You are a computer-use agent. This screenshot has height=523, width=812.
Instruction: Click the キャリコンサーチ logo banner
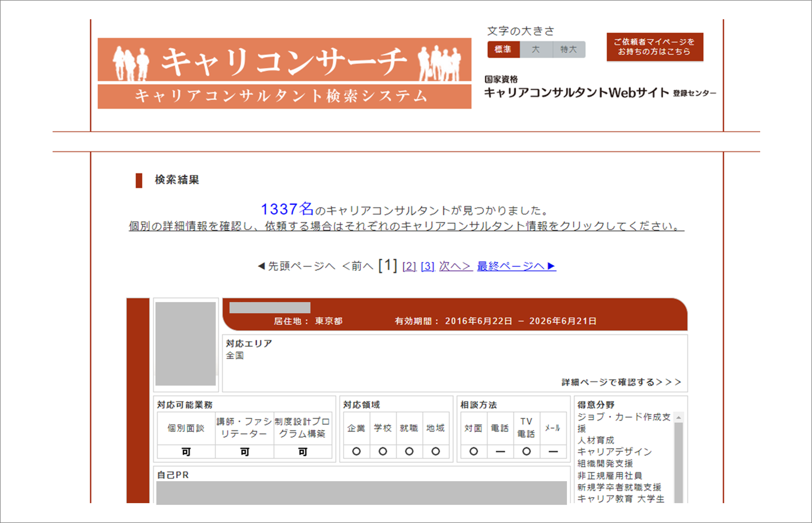click(x=284, y=73)
